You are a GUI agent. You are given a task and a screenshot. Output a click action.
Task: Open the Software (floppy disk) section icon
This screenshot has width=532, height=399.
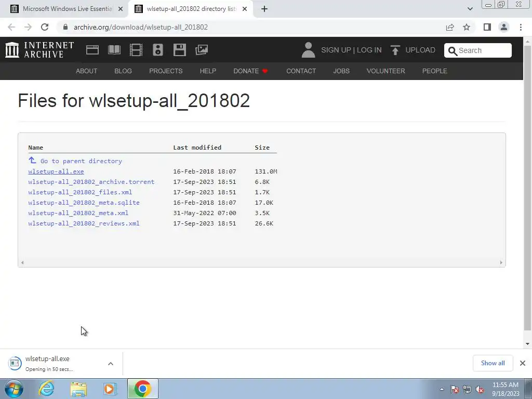179,50
